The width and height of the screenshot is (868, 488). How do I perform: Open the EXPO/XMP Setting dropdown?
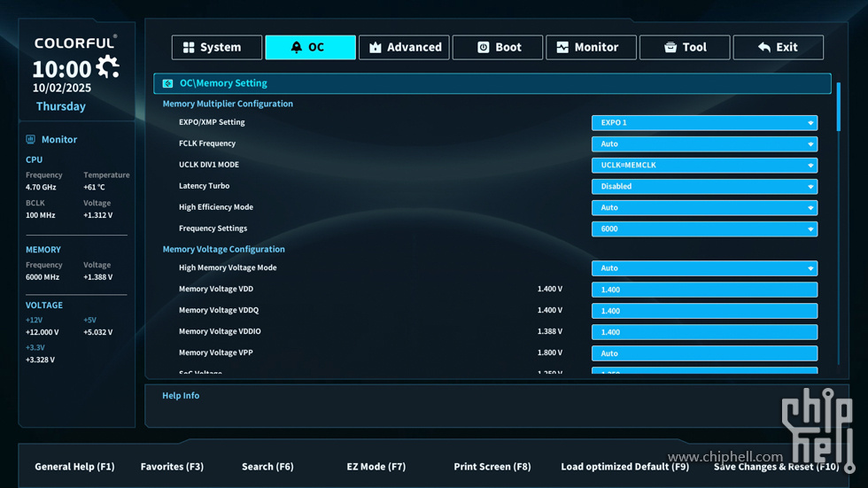tap(704, 123)
